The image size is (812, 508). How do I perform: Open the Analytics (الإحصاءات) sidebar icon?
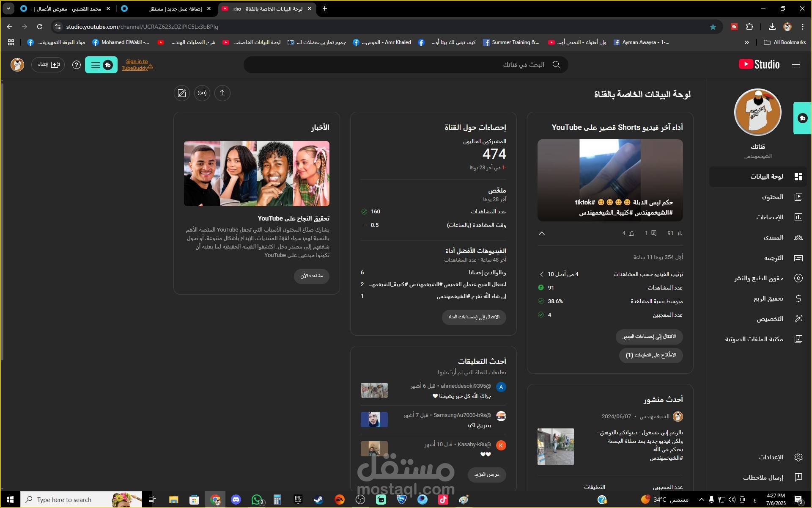pos(798,217)
